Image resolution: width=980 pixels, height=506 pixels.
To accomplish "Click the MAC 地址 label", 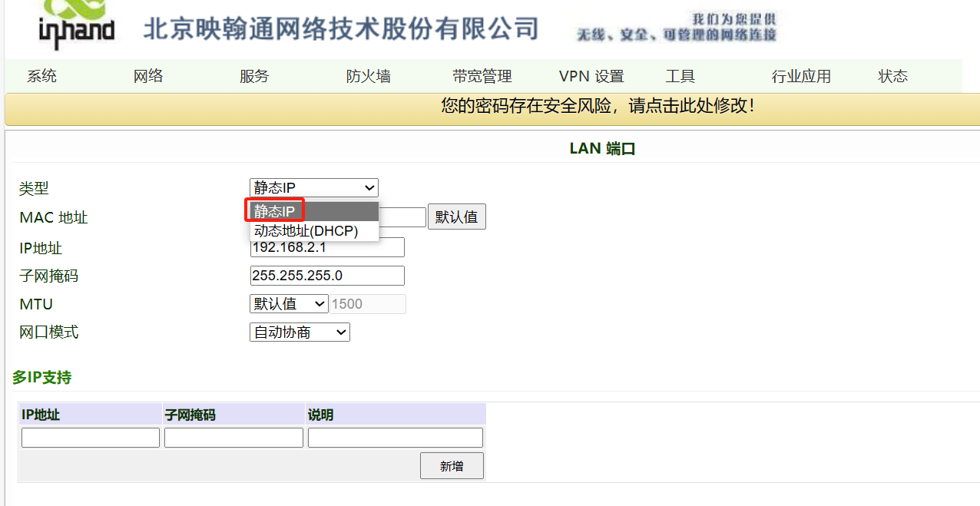I will pos(54,218).
